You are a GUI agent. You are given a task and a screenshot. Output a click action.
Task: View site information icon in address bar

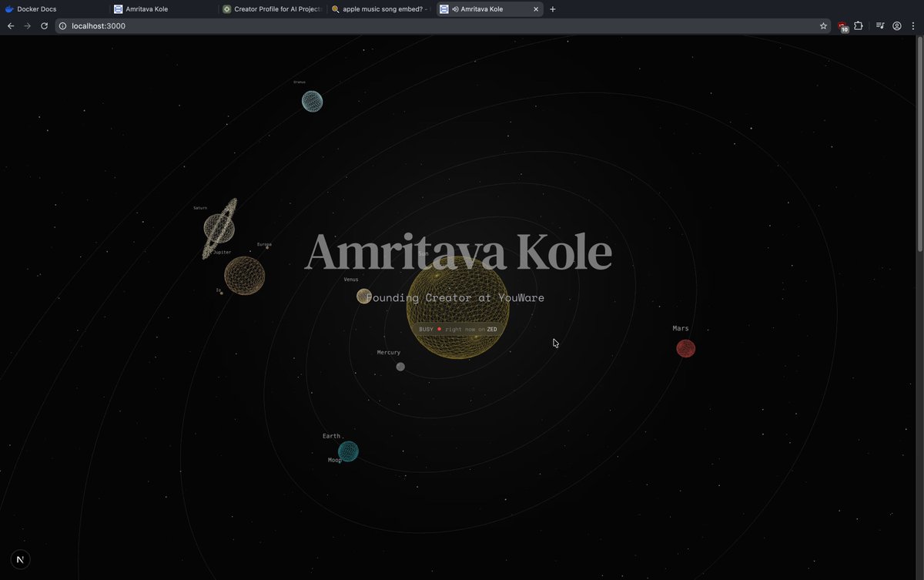click(63, 25)
